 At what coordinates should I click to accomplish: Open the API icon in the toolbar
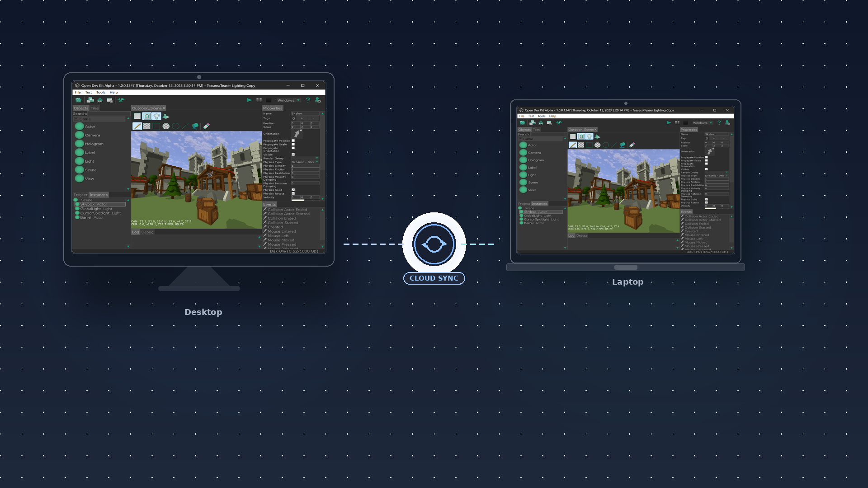[x=100, y=100]
